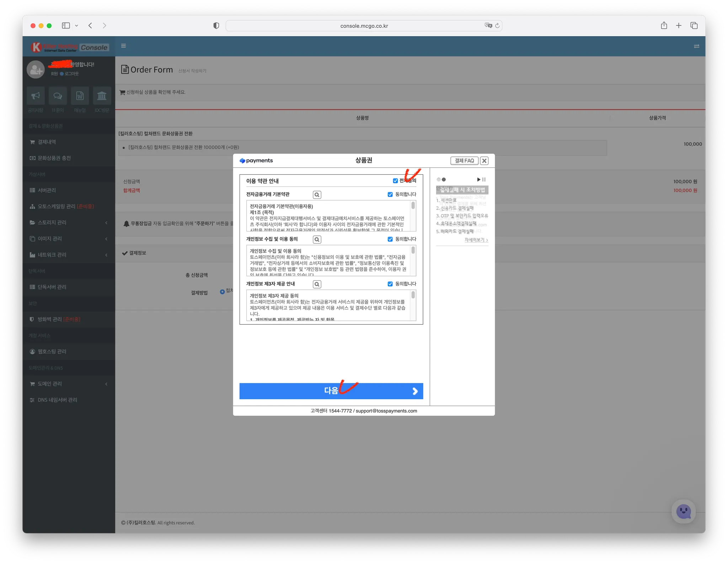Click magnifier icon beside 개인정보 수집 및 이용 동의
Screen dimensions: 728x563
(317, 240)
